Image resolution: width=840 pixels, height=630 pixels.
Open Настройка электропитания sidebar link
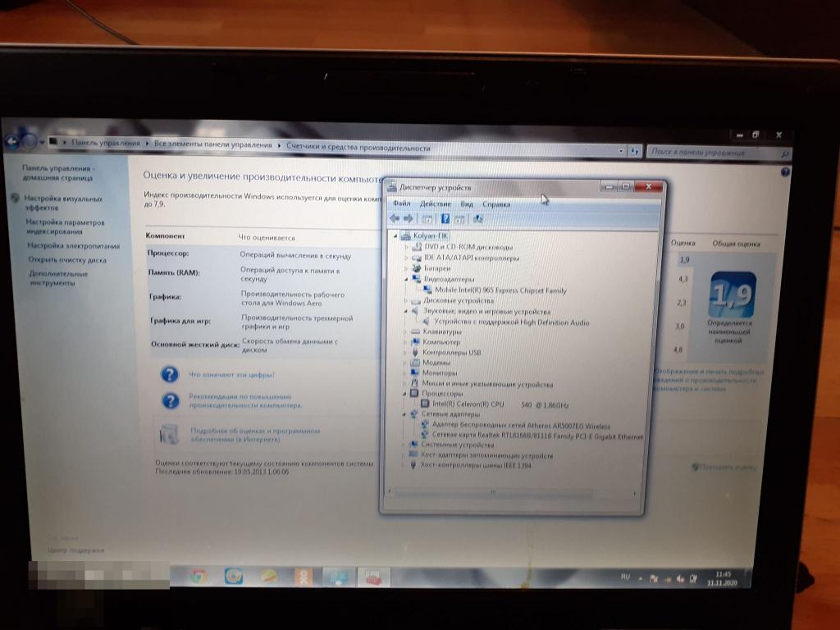[73, 246]
